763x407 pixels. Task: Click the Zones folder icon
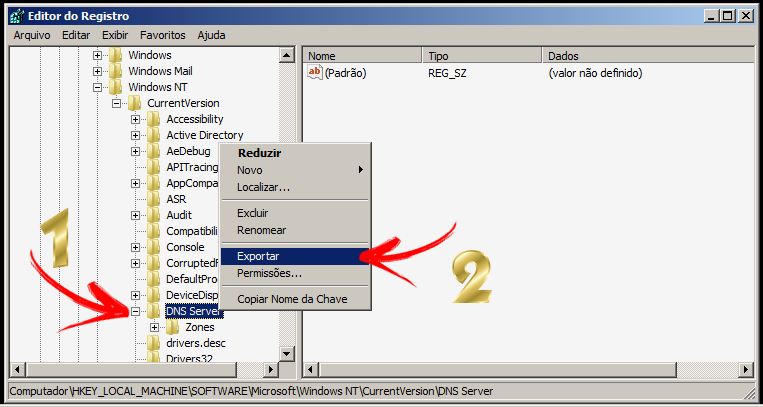coord(172,327)
